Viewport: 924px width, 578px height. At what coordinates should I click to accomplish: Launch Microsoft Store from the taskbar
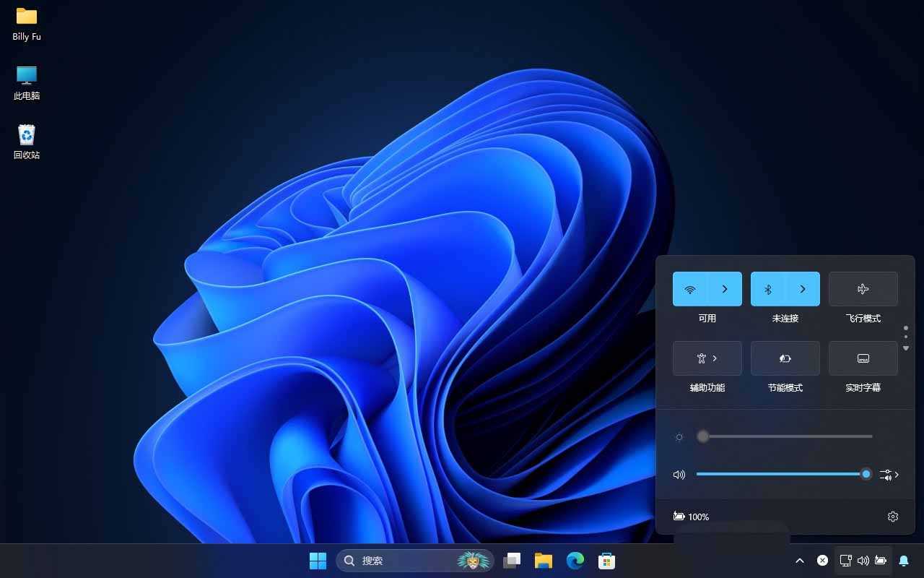click(x=606, y=561)
